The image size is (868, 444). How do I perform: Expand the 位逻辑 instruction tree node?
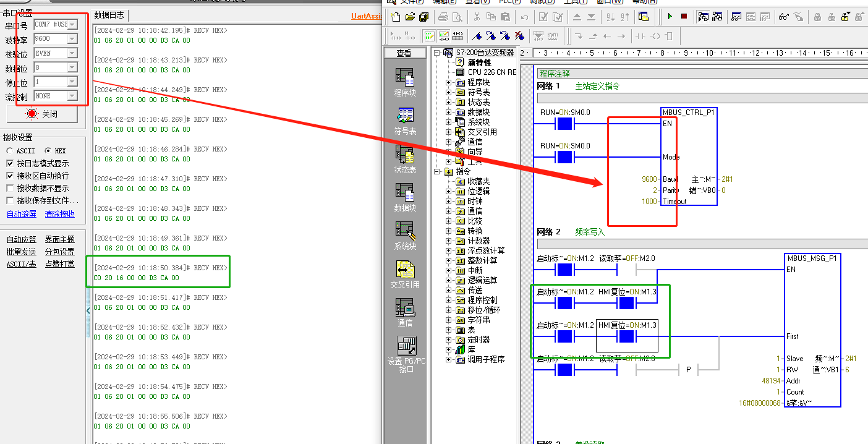click(448, 191)
